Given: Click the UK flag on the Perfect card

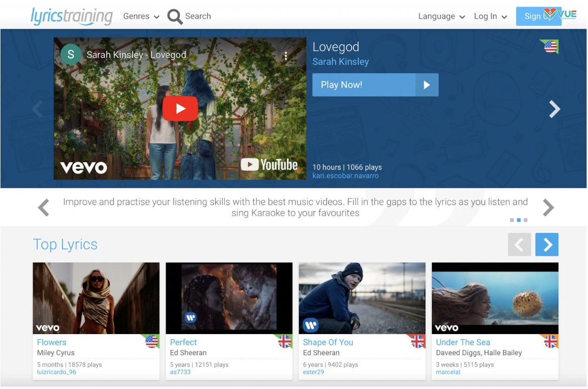Looking at the screenshot, I should pyautogui.click(x=285, y=342).
